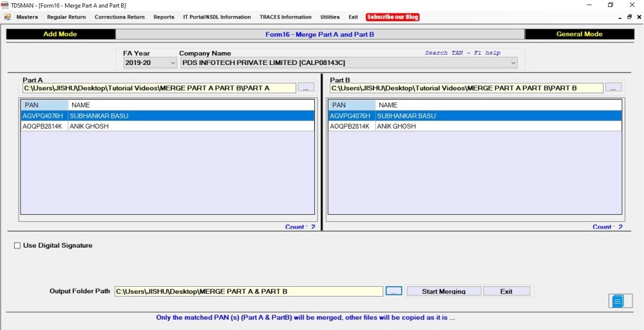This screenshot has width=644, height=330.
Task: Click the Part A path input field
Action: (159, 88)
